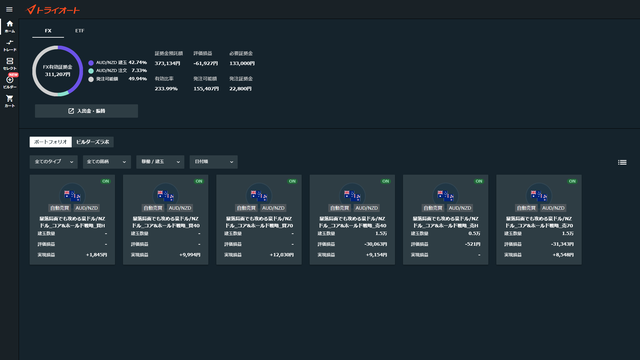Image resolution: width=640 pixels, height=360 pixels.
Task: Open the Select sidebar icon
Action: (9, 64)
